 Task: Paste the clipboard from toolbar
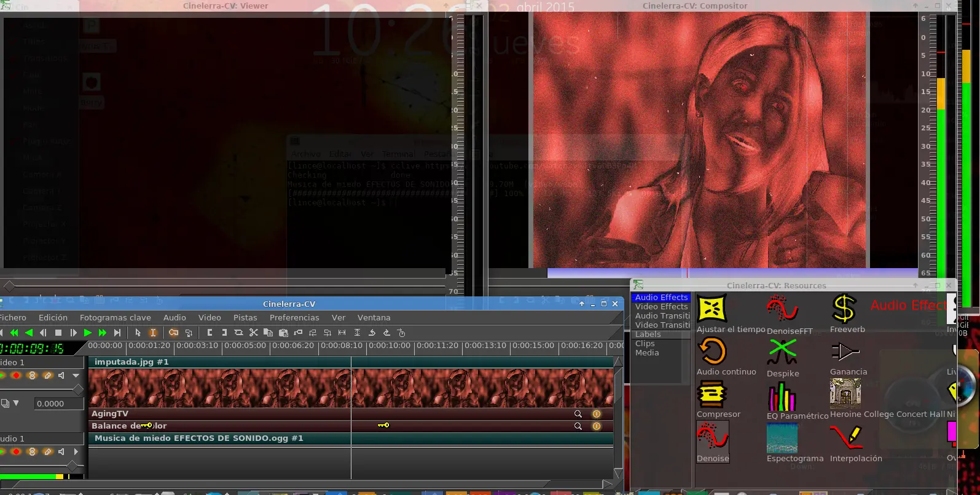(283, 333)
